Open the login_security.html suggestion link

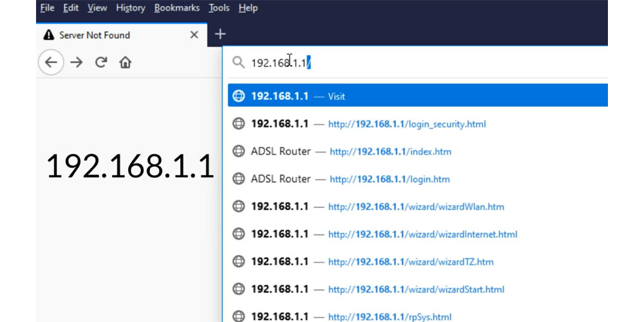[407, 124]
